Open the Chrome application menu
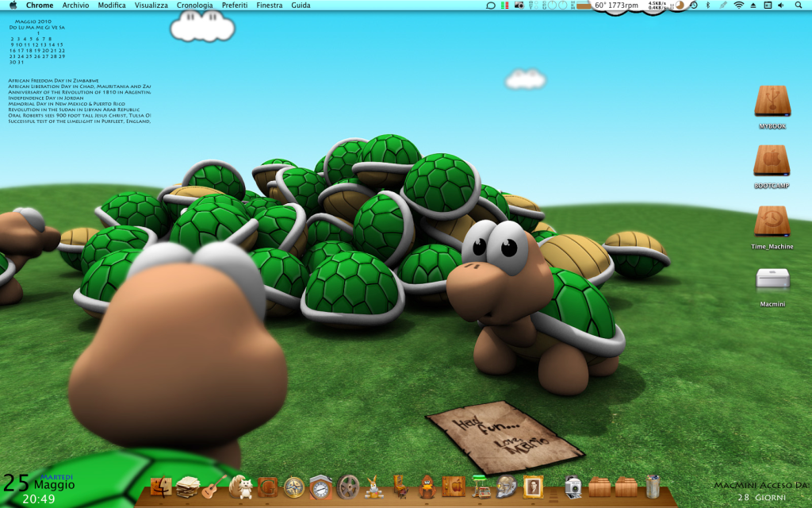The height and width of the screenshot is (508, 812). click(x=40, y=6)
